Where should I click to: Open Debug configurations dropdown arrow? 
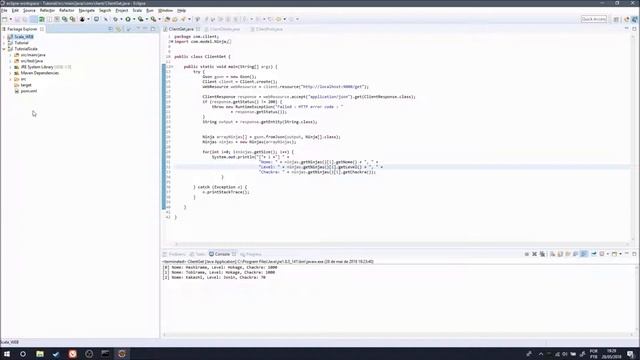(121, 19)
